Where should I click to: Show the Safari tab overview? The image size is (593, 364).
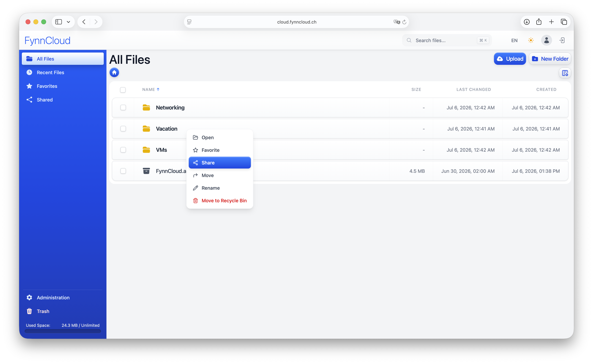(564, 22)
